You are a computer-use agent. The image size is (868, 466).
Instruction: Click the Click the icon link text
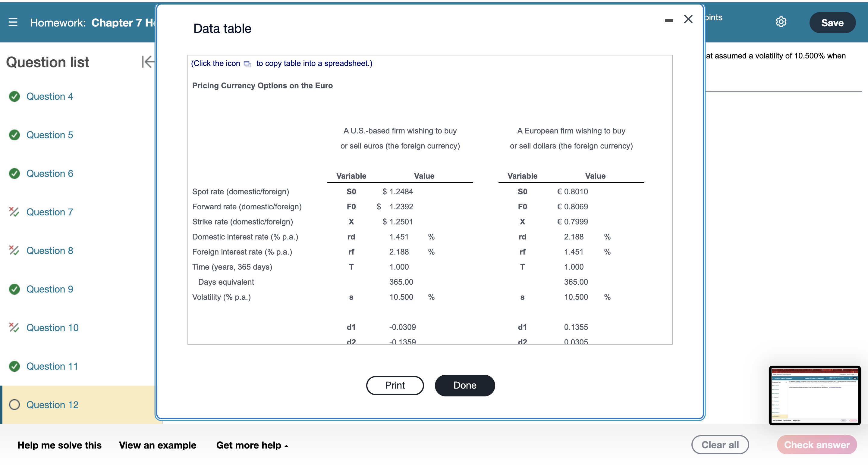pos(216,63)
